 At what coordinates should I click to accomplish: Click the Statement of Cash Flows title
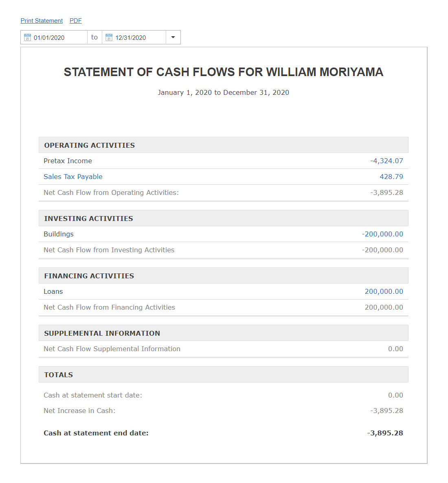(x=224, y=72)
